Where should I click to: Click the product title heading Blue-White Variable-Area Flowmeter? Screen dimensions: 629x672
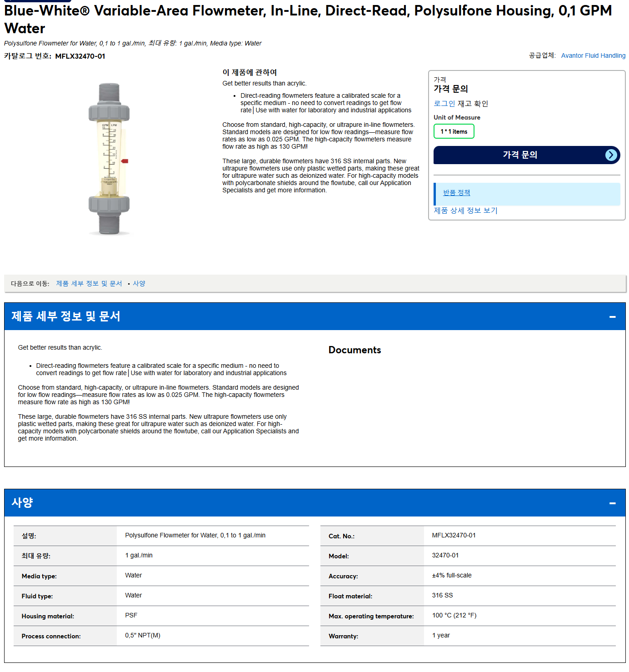[308, 19]
